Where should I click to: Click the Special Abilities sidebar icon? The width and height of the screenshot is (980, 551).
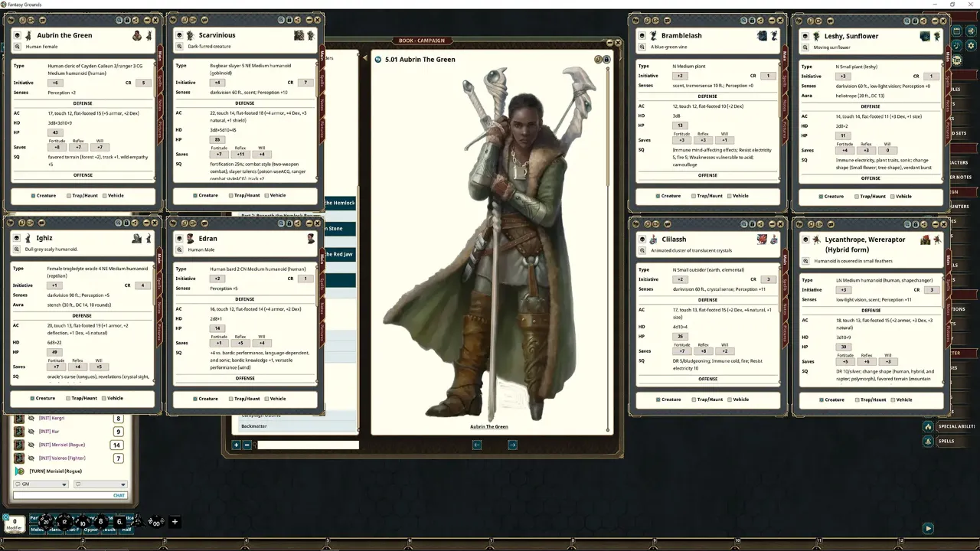click(928, 426)
